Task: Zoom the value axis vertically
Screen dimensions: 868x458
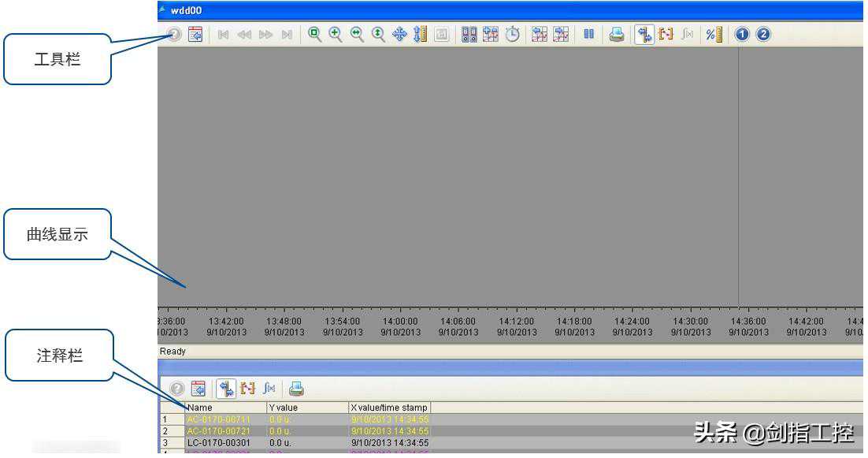Action: [378, 35]
